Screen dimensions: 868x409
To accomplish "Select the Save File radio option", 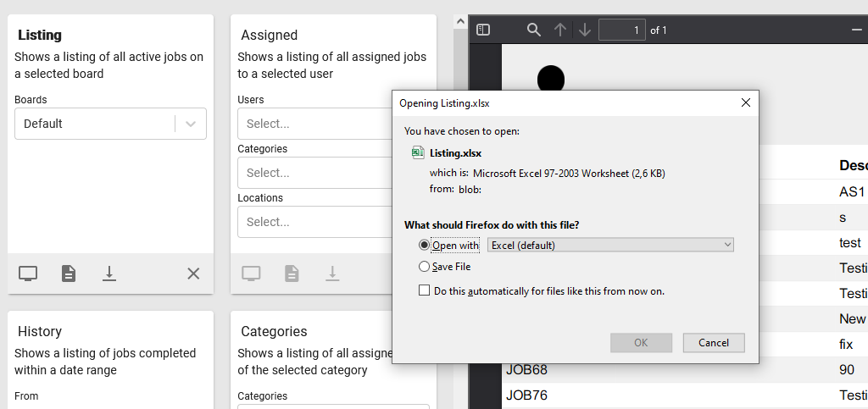I will (x=425, y=267).
